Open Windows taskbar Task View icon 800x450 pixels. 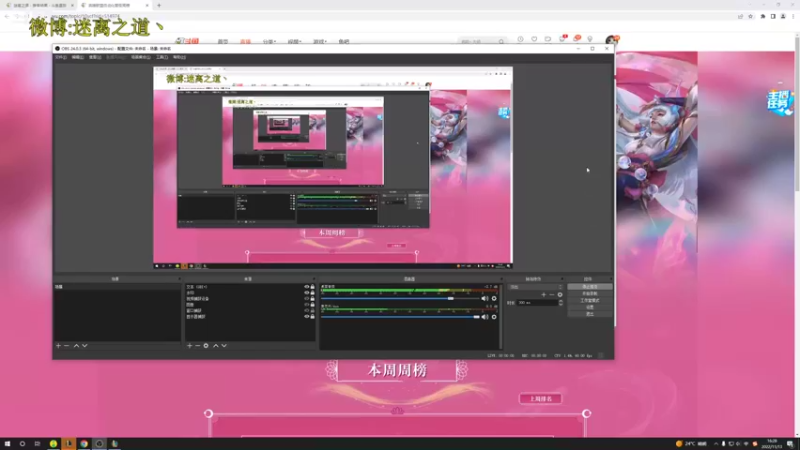37,444
